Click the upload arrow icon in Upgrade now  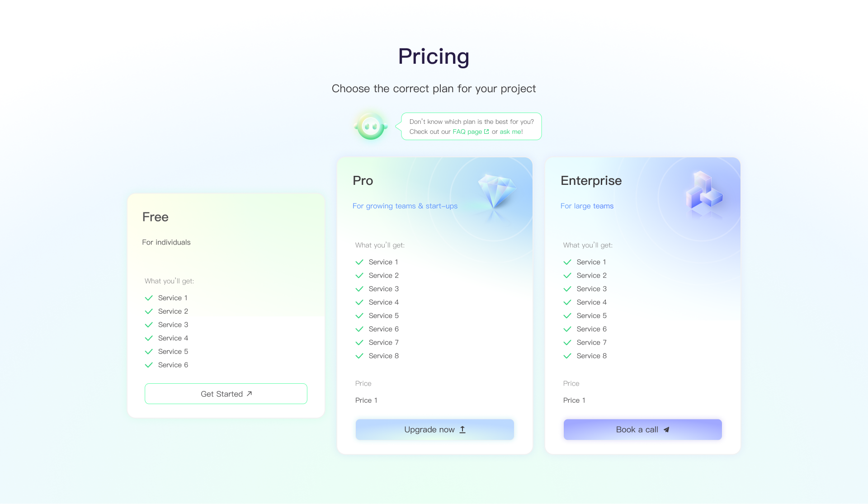462,429
